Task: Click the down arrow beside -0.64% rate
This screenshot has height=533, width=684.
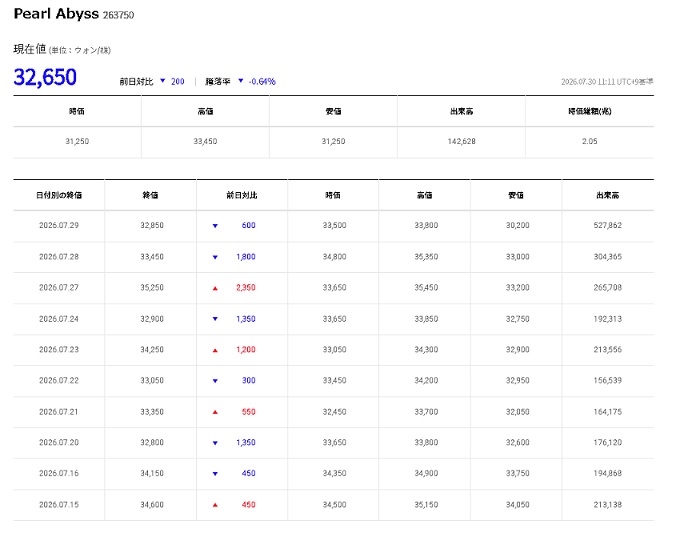Action: [240, 81]
